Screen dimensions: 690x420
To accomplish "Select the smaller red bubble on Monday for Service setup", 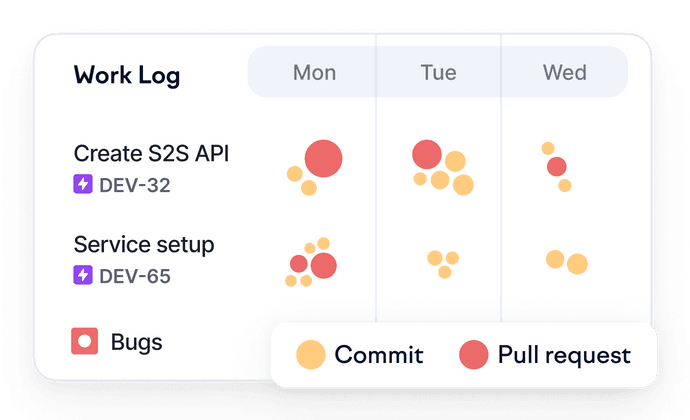I will coord(299,264).
